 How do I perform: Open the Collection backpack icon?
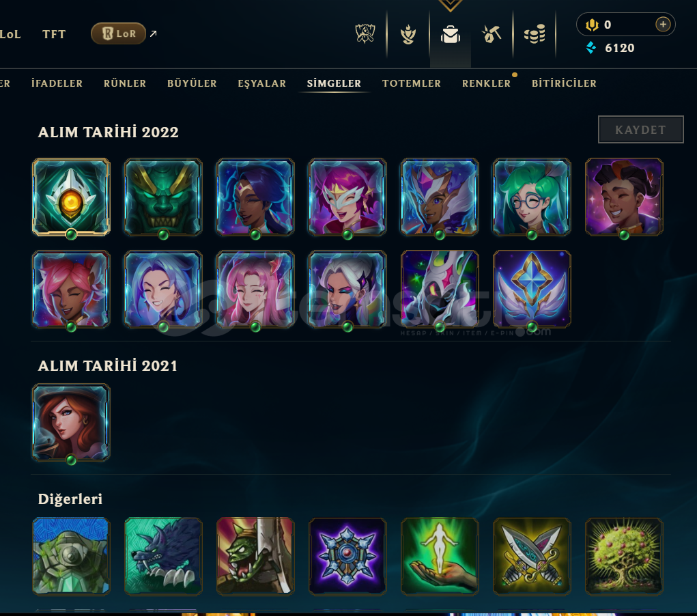(451, 34)
